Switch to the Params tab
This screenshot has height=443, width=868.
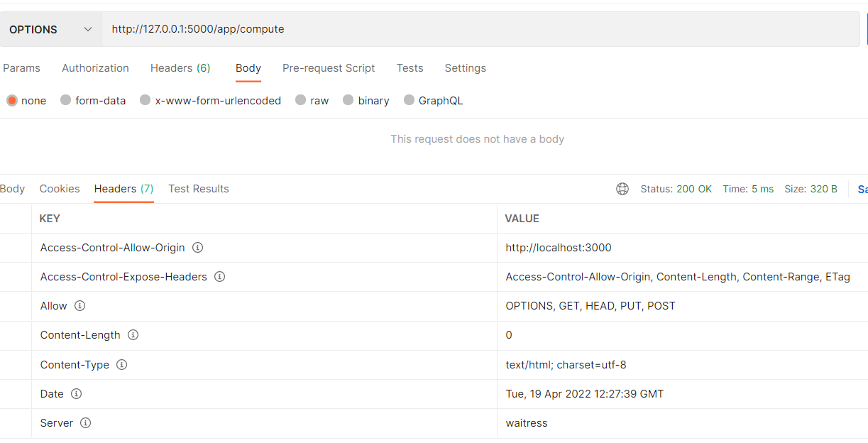(x=21, y=68)
